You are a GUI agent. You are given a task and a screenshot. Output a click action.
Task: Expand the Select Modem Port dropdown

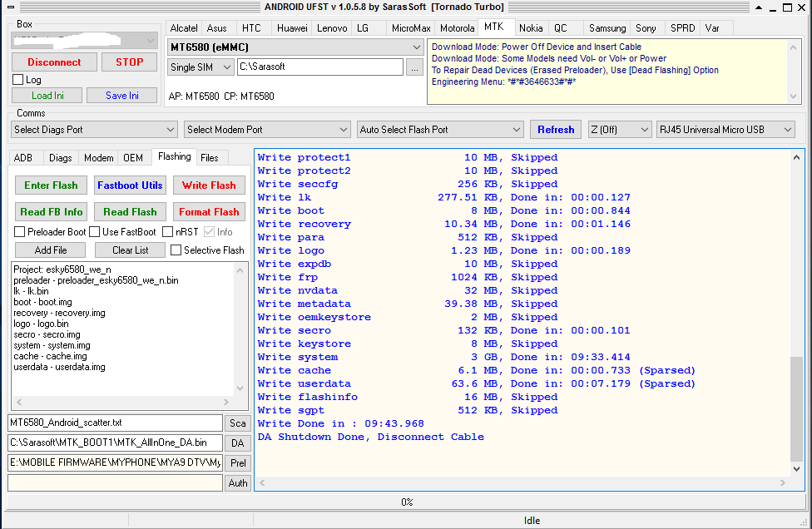(x=267, y=130)
